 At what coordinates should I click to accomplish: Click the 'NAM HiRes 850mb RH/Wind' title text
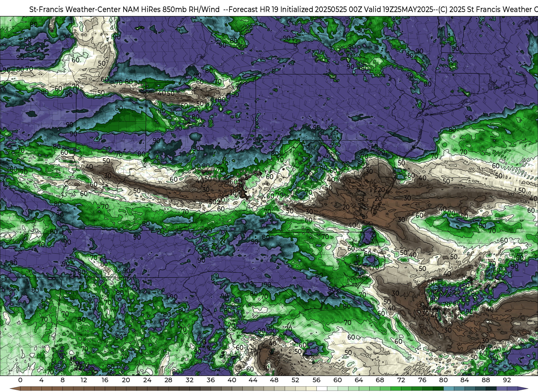(x=171, y=10)
